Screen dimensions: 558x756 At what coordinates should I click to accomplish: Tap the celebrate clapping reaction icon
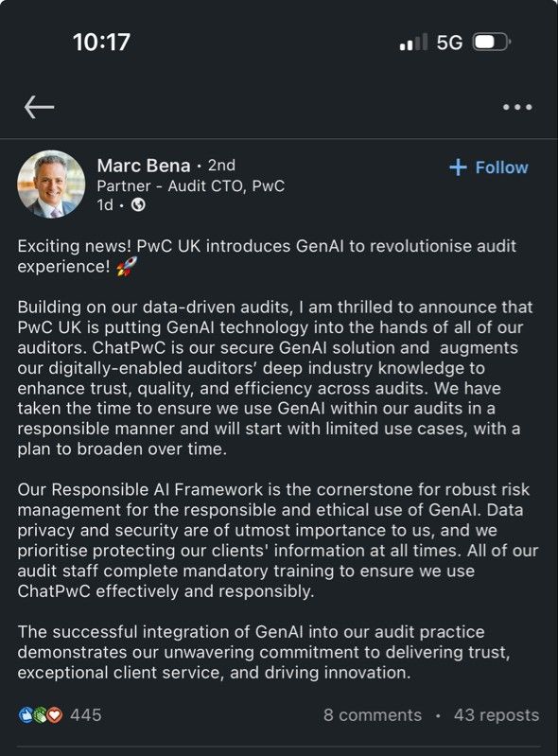point(40,715)
